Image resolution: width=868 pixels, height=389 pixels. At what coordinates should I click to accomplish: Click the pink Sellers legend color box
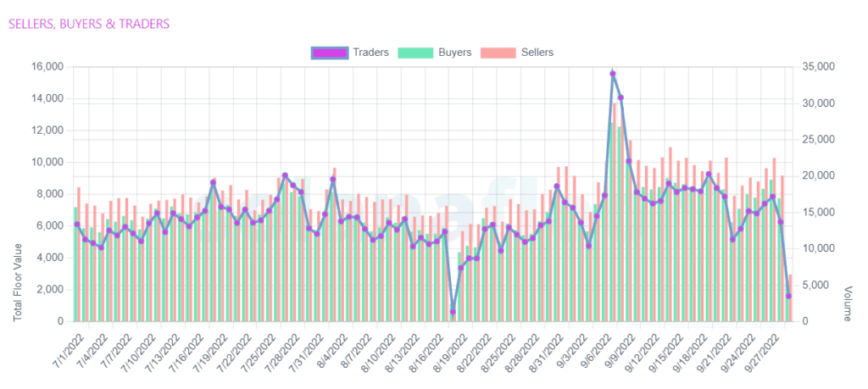[x=497, y=53]
